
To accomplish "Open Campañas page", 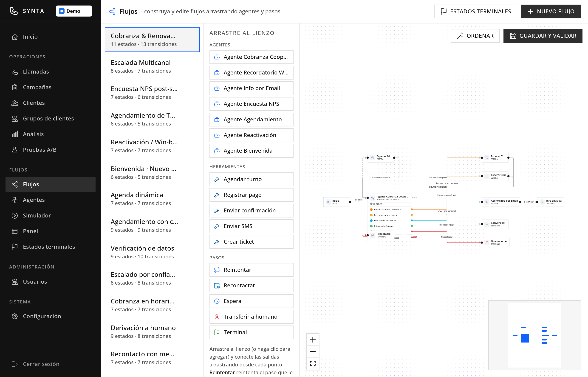I will [x=50, y=87].
